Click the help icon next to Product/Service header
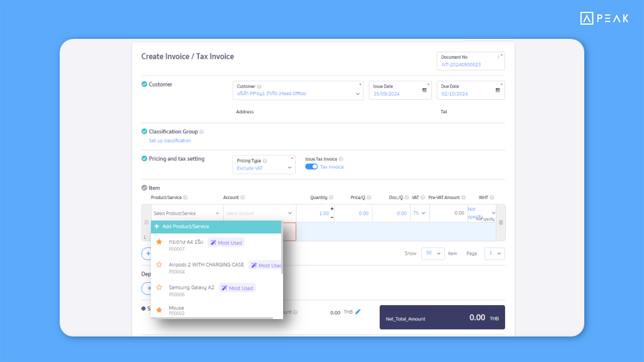The height and width of the screenshot is (362, 644). click(186, 197)
